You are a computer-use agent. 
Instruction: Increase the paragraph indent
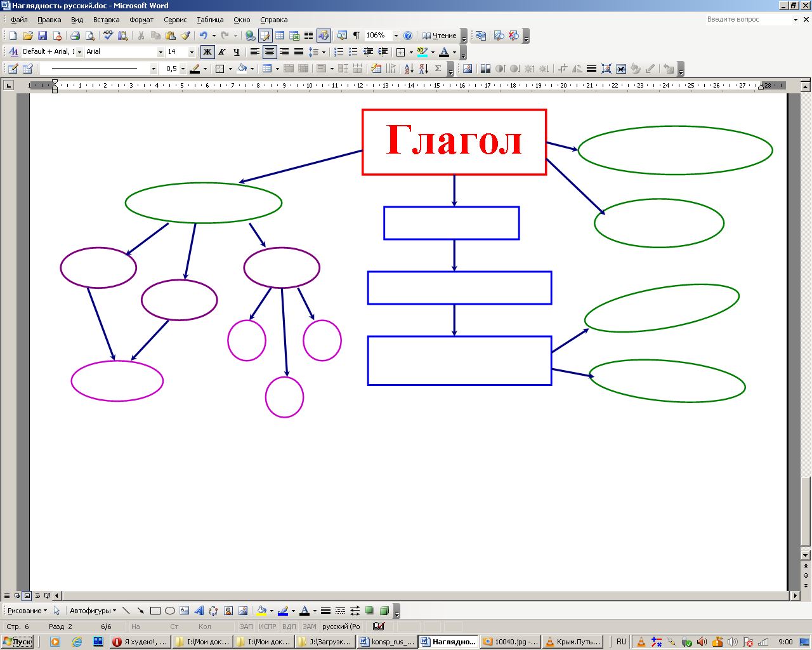click(x=383, y=52)
